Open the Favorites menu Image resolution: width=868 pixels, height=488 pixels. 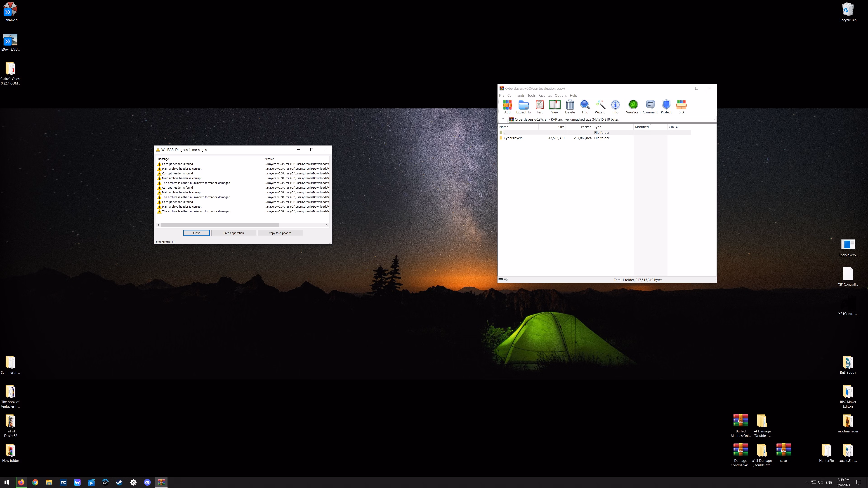point(545,95)
